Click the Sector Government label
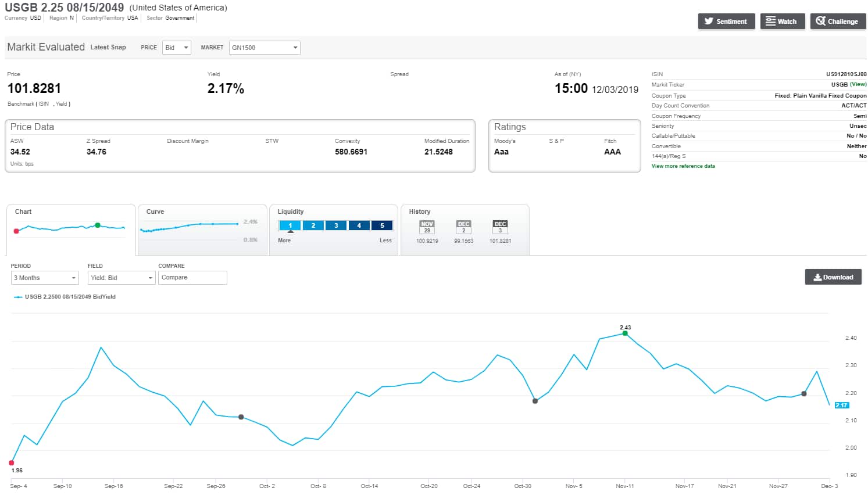Image resolution: width=868 pixels, height=495 pixels. [170, 18]
